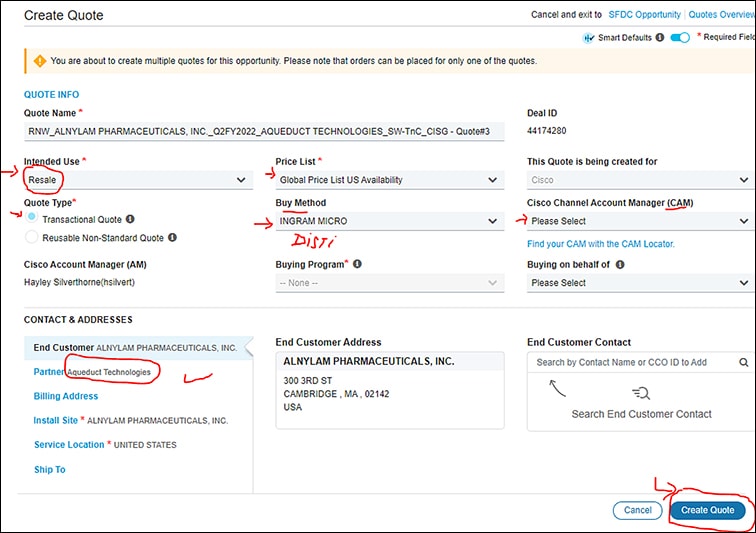
Task: Select the Transactional Quote radio button
Action: click(x=33, y=219)
